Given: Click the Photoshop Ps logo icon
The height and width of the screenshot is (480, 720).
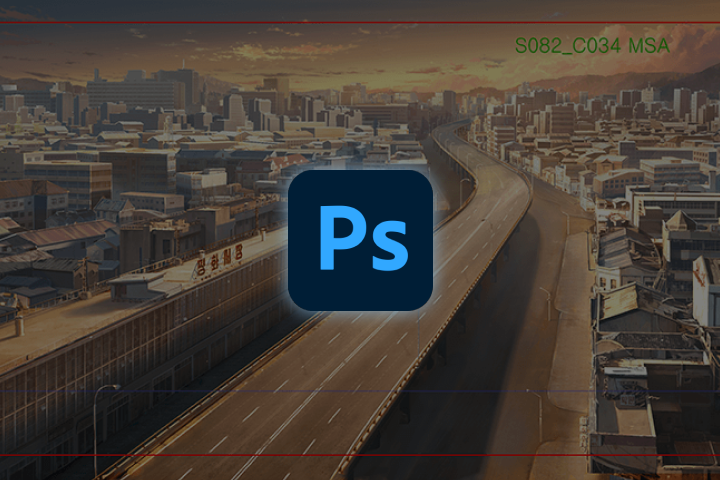Looking at the screenshot, I should tap(360, 240).
